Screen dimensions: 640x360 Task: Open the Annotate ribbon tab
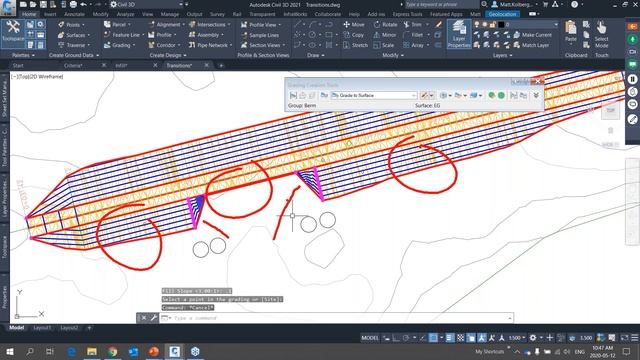coord(74,14)
